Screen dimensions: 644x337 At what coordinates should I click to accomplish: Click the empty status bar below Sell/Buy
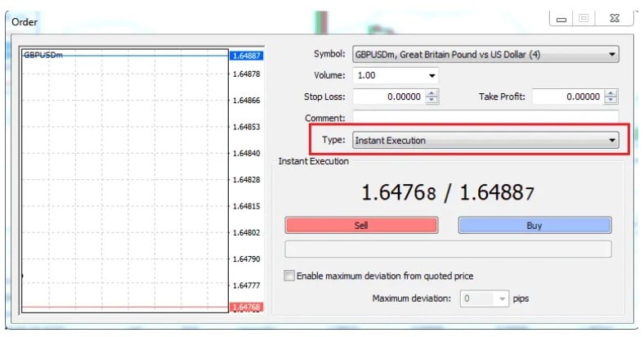pos(447,249)
